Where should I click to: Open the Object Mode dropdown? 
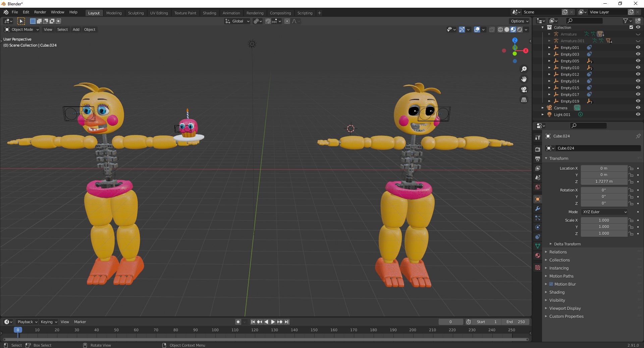22,30
